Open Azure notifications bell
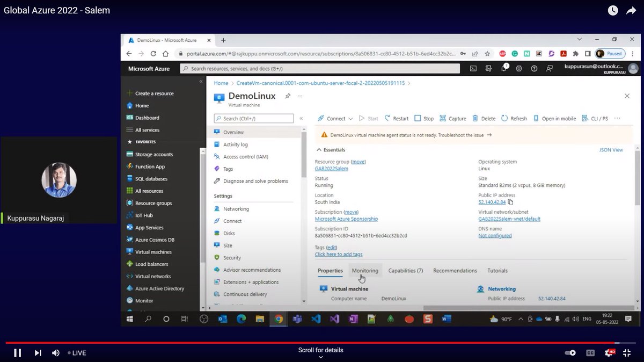This screenshot has height=362, width=644. click(x=504, y=69)
